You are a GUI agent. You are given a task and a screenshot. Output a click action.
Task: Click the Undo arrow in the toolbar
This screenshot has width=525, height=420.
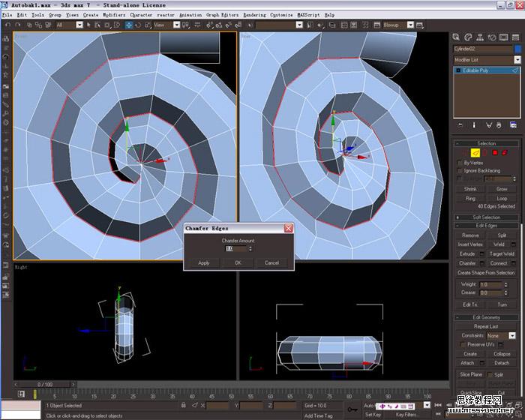pyautogui.click(x=8, y=25)
